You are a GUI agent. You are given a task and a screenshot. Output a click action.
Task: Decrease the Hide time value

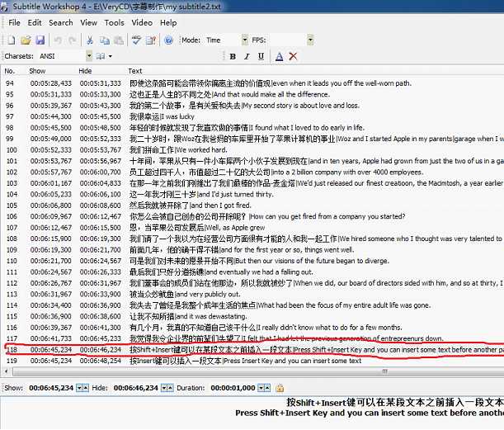[164, 388]
